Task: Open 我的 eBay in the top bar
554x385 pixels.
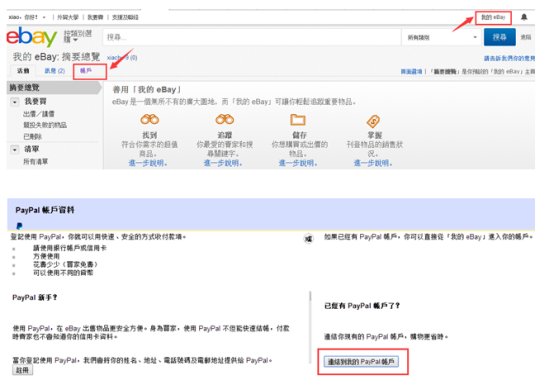Action: [493, 17]
